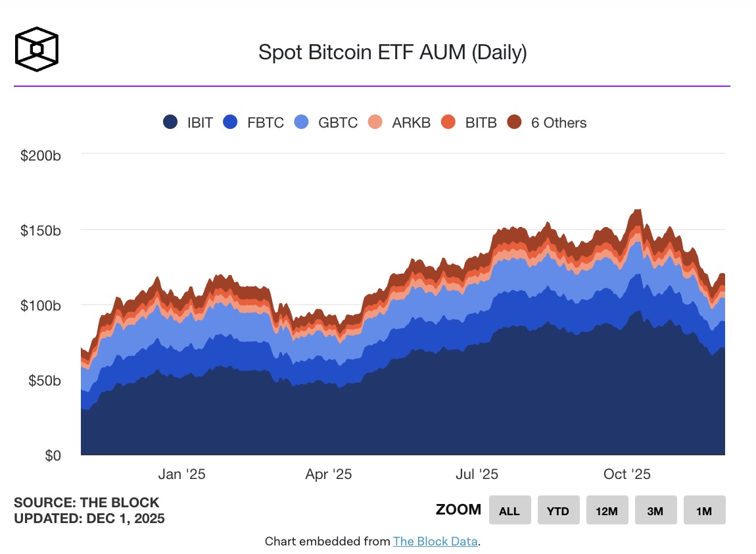Click the 6 Others brown legend dot
756x554 pixels.
click(515, 122)
